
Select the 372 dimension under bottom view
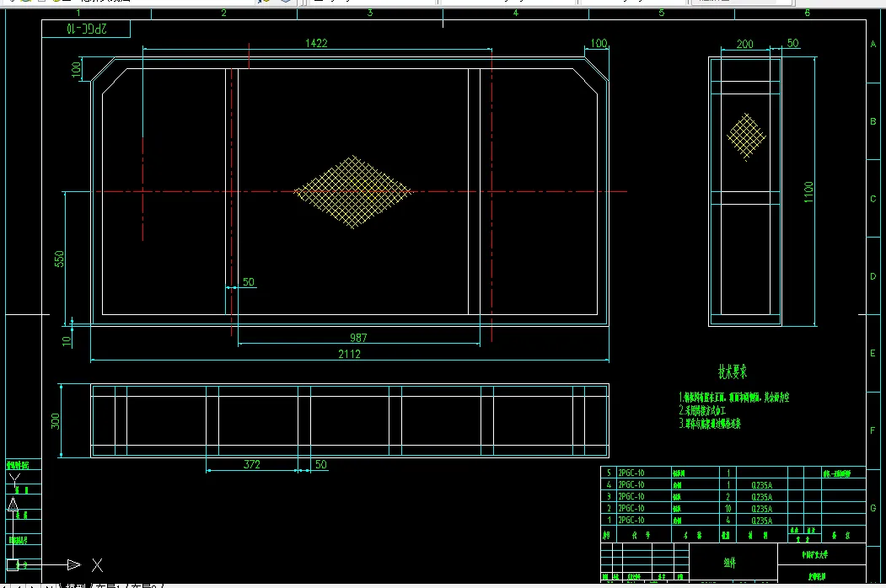point(252,464)
